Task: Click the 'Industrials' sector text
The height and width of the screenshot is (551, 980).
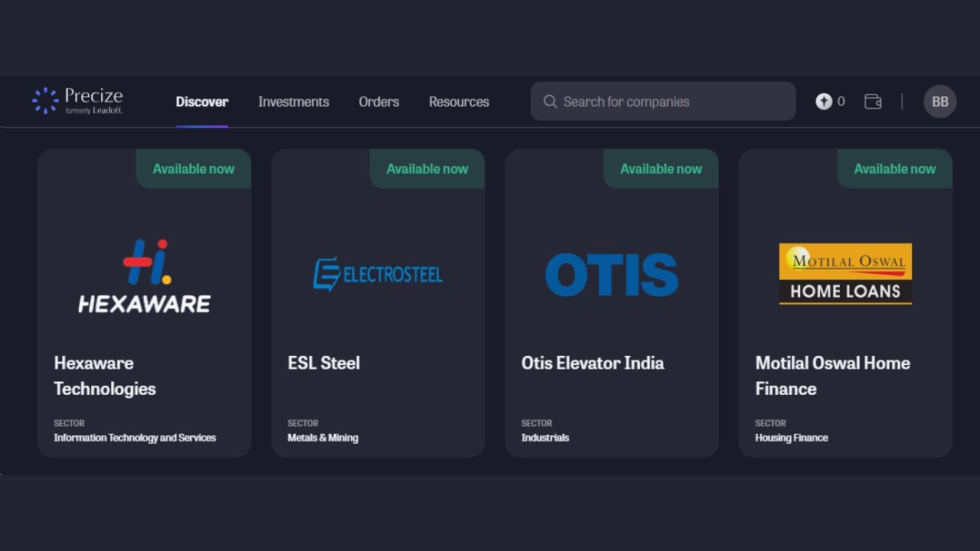Action: point(545,438)
